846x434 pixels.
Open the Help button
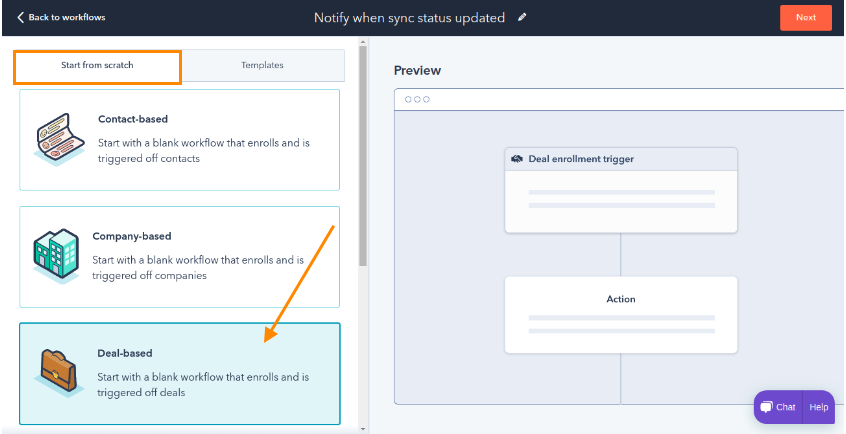click(x=818, y=408)
